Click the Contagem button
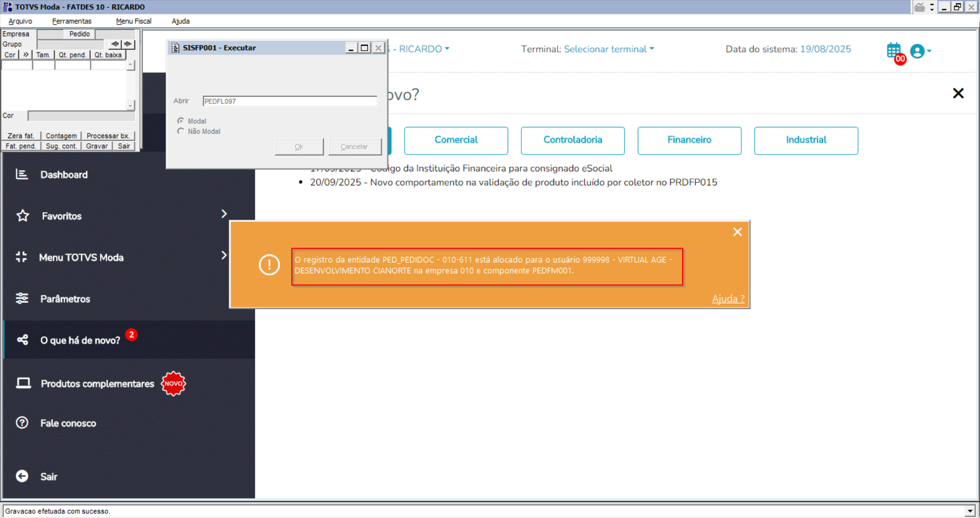 point(61,136)
